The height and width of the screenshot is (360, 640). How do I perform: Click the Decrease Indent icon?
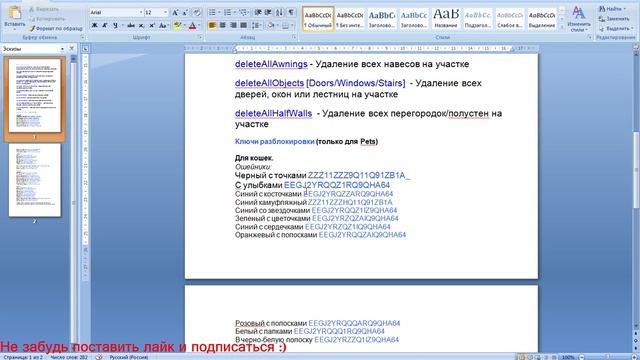pyautogui.click(x=258, y=13)
